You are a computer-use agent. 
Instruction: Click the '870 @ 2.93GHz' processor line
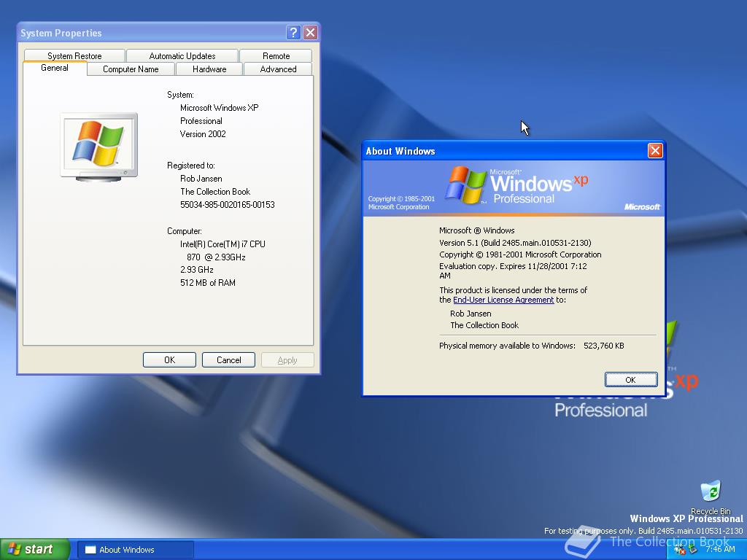[x=216, y=257]
